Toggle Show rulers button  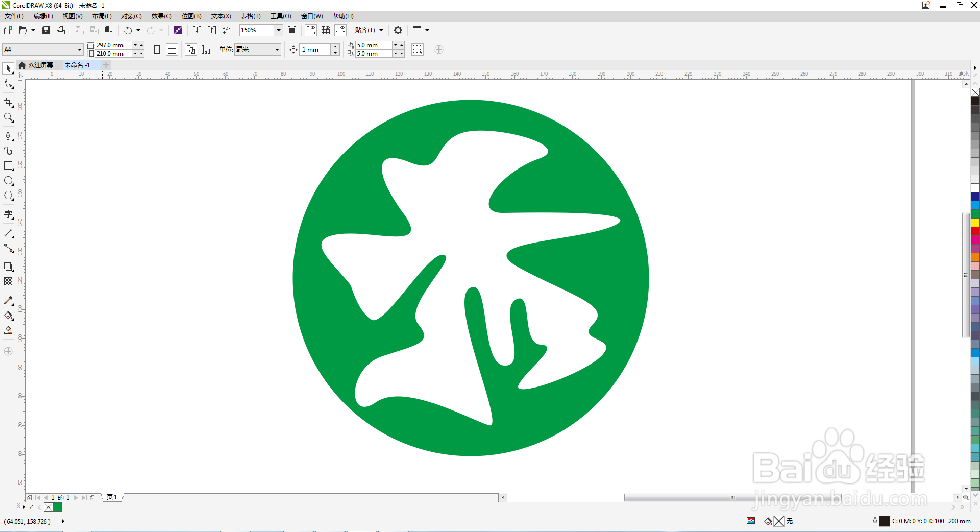311,30
